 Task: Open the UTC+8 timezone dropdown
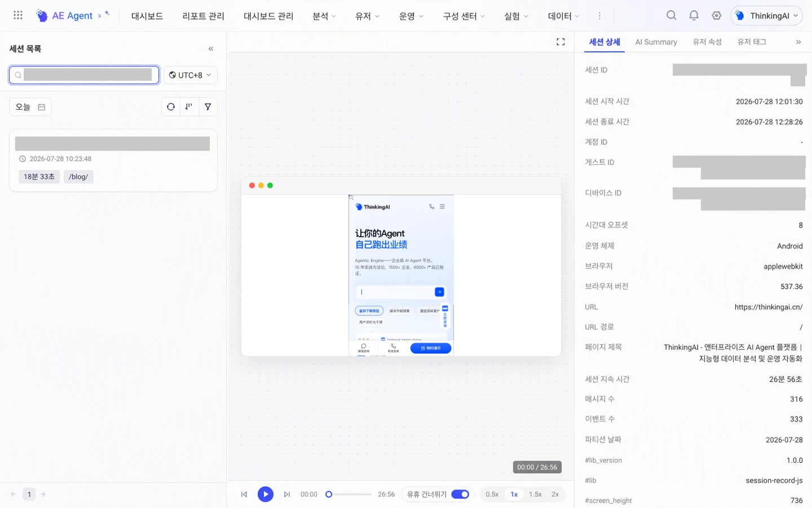(191, 75)
